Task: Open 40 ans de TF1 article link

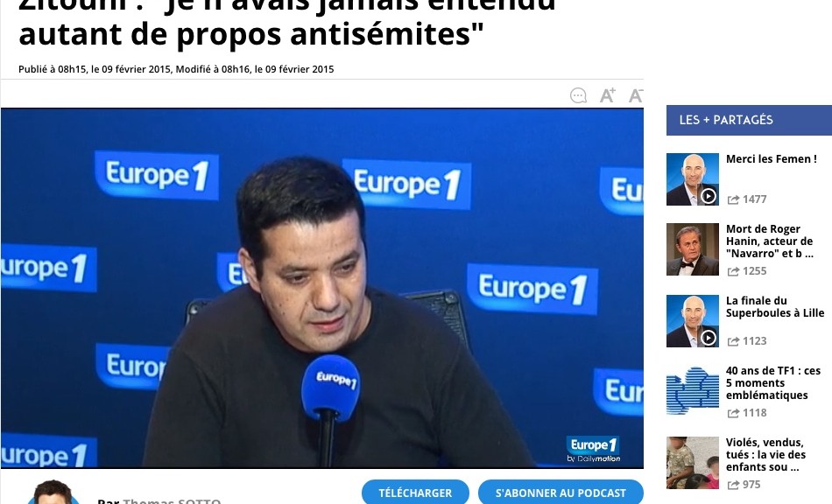Action: pyautogui.click(x=773, y=382)
